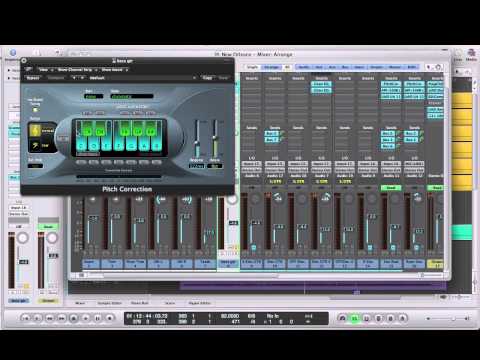Open the Inspector from the toolbar

(13, 53)
